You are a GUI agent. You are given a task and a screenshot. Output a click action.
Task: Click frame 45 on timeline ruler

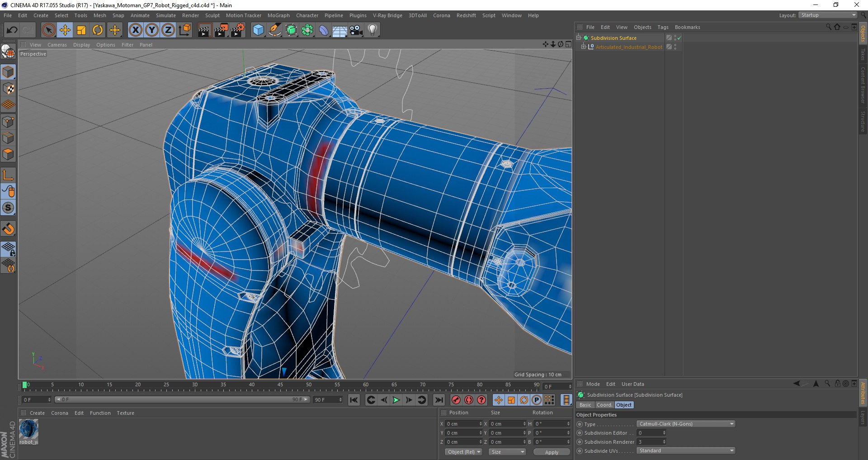[x=280, y=386]
